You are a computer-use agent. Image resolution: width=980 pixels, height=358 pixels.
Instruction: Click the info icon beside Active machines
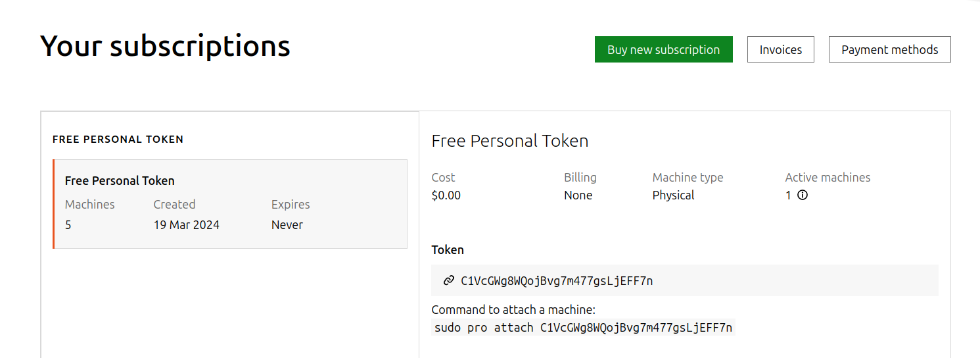tap(802, 195)
